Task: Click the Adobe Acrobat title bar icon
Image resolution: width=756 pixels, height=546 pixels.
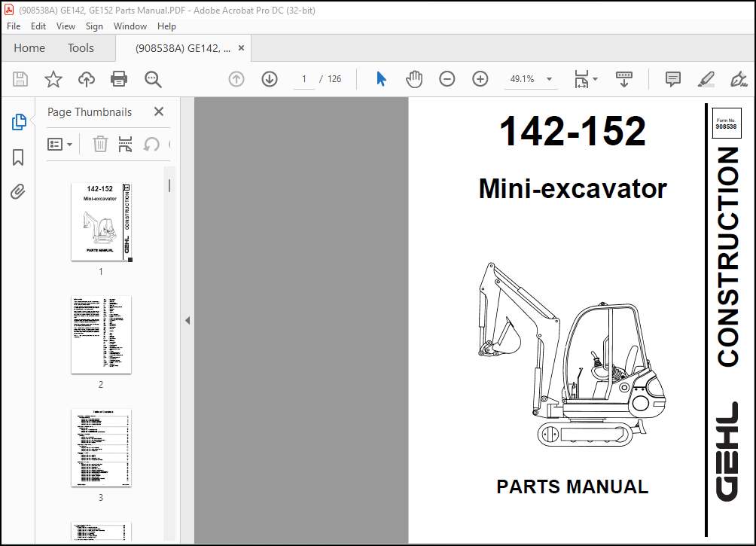Action: (x=9, y=10)
